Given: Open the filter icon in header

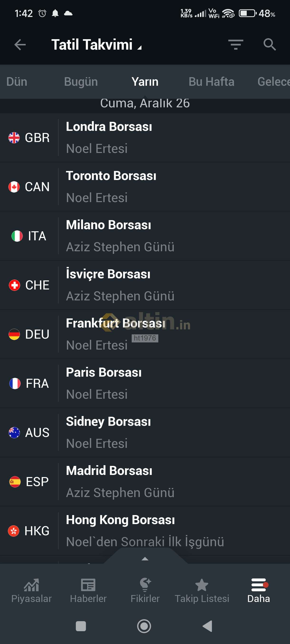Looking at the screenshot, I should pos(236,44).
